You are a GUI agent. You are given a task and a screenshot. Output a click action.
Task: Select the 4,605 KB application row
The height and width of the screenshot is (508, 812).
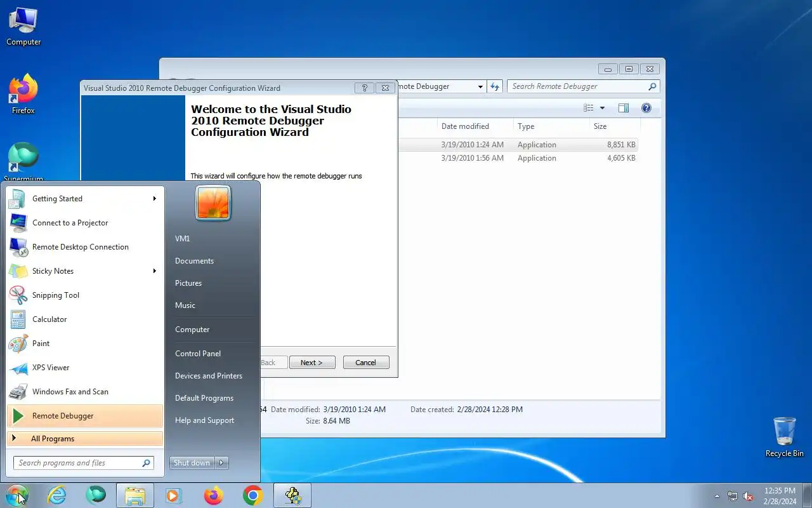coord(519,158)
